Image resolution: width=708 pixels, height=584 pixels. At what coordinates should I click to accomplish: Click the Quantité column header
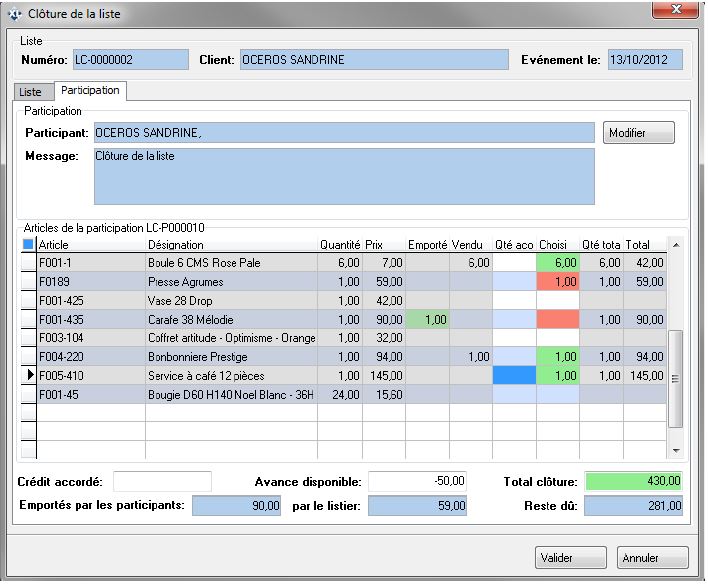click(x=339, y=245)
